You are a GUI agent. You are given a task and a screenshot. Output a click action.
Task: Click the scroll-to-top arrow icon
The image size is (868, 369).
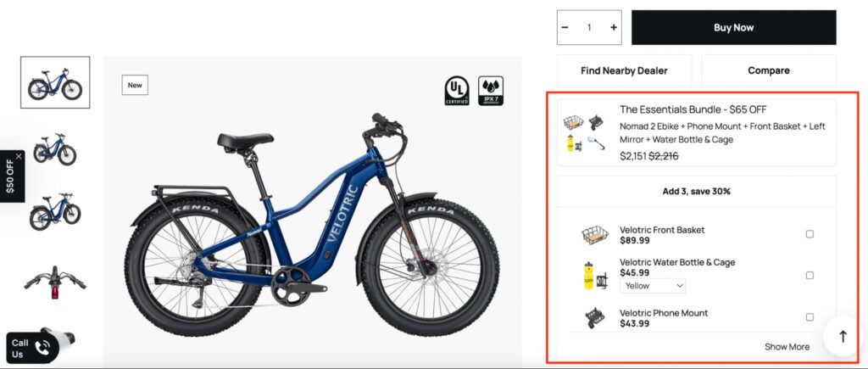(843, 337)
